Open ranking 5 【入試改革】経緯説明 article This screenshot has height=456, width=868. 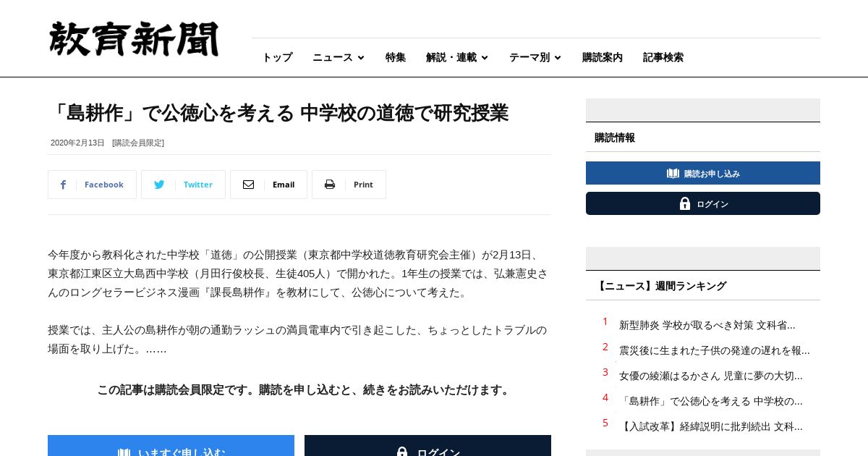[711, 426]
